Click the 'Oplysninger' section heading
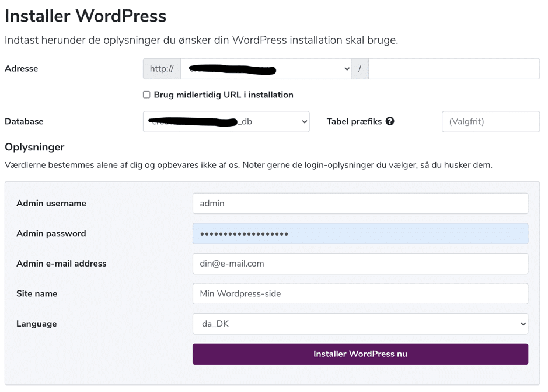Image resolution: width=548 pixels, height=392 pixels. [x=34, y=147]
